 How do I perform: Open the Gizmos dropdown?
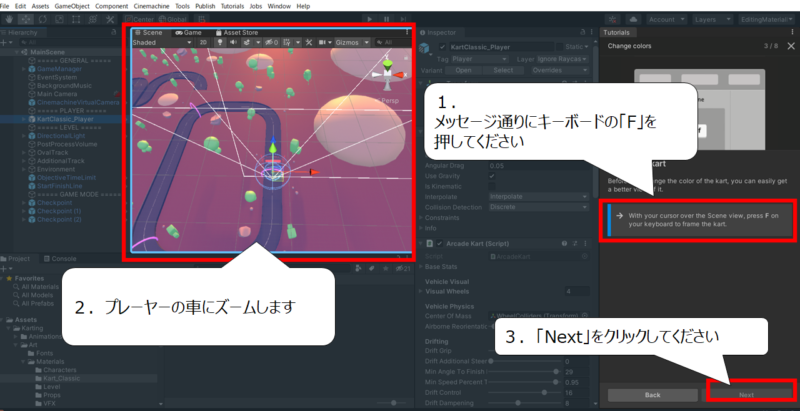(x=352, y=42)
